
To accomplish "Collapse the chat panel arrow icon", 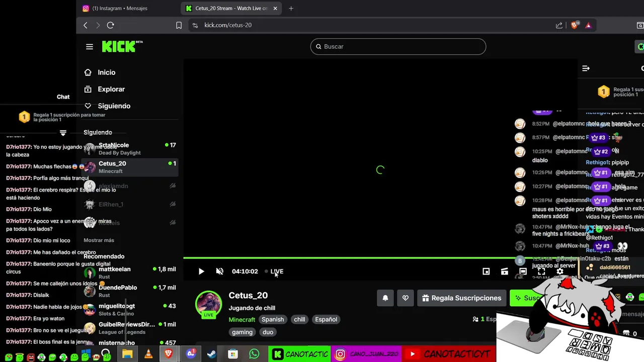I will 586,68.
